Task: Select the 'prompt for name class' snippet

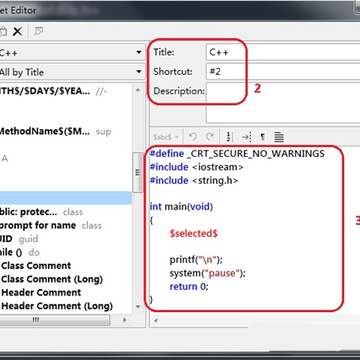Action: (66, 225)
